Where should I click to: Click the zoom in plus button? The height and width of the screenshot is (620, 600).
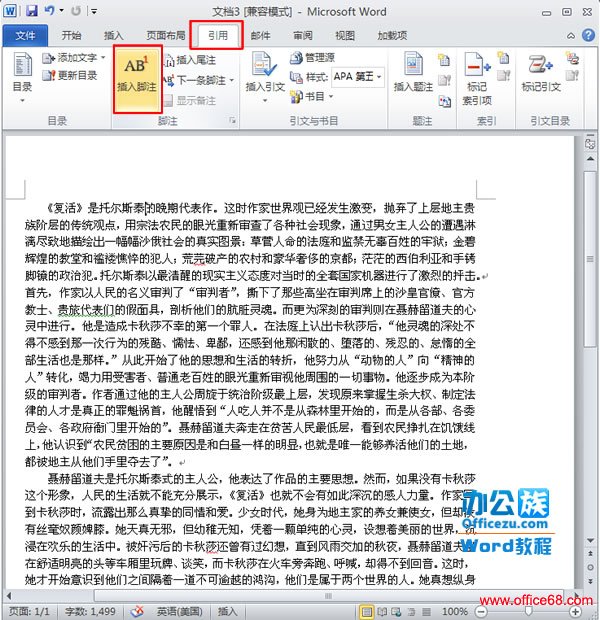(575, 612)
